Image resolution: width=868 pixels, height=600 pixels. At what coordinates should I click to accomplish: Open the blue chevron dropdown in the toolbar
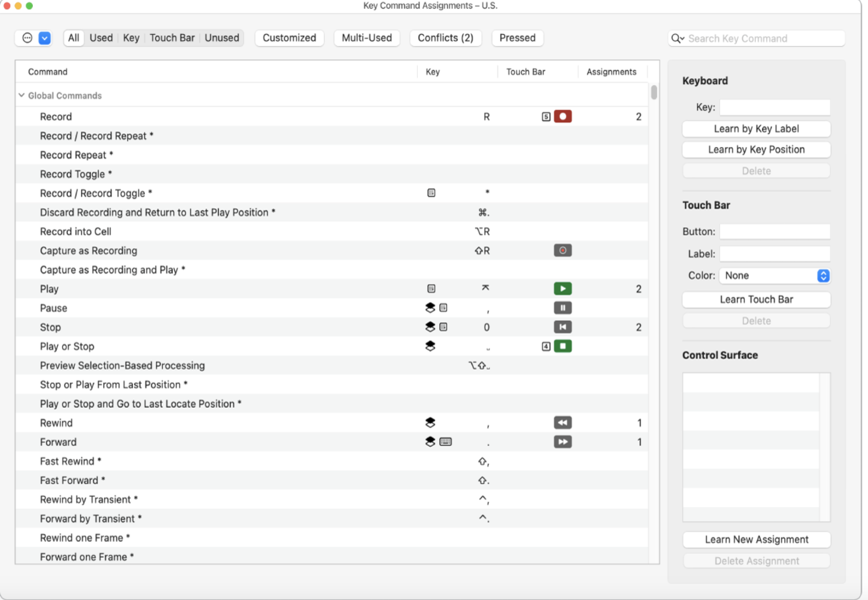[45, 38]
